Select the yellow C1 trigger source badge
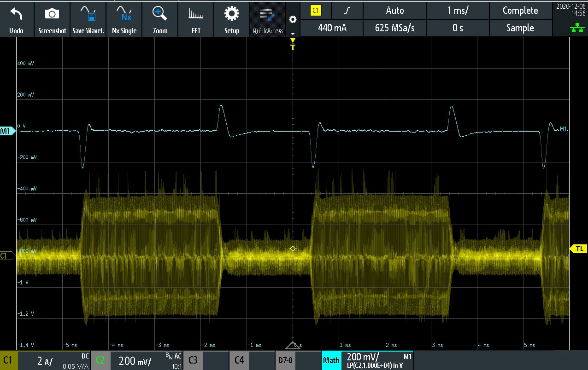Screen dimensions: 588x370 316,11
